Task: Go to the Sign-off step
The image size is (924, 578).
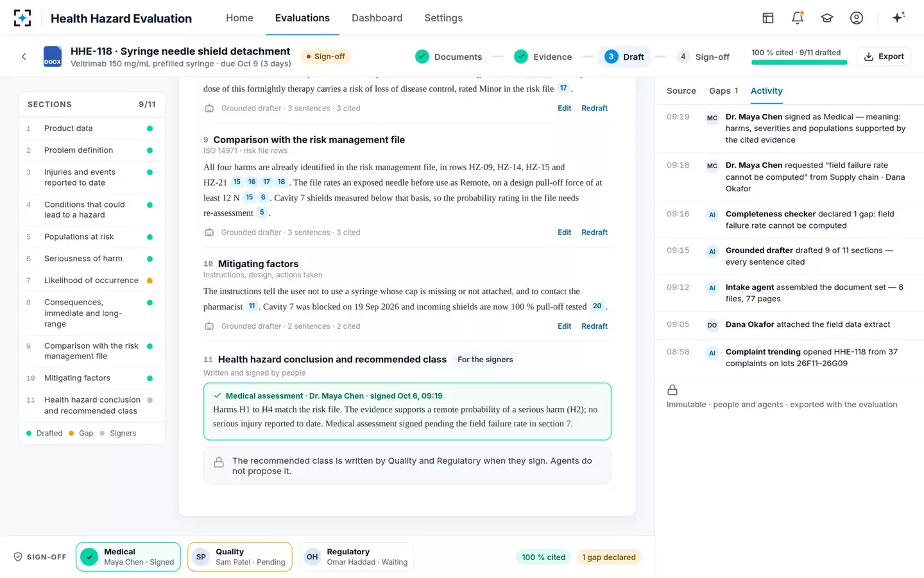Action: [703, 57]
